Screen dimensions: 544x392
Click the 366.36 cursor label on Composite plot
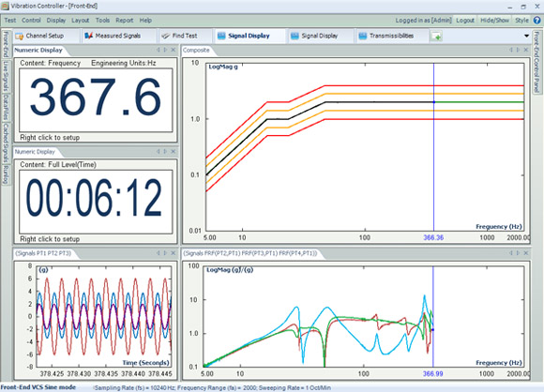433,237
